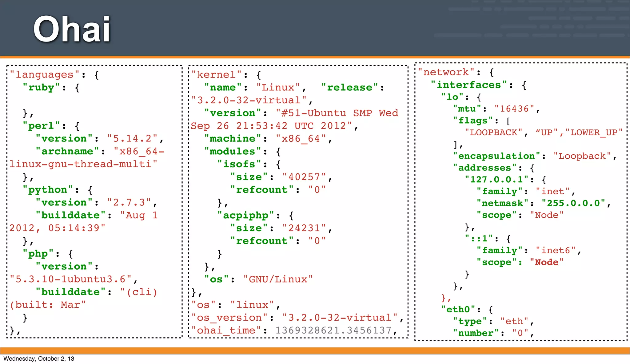This screenshot has width=630, height=364.
Task: Click the perl version value "5.14.2"
Action: pyautogui.click(x=132, y=139)
